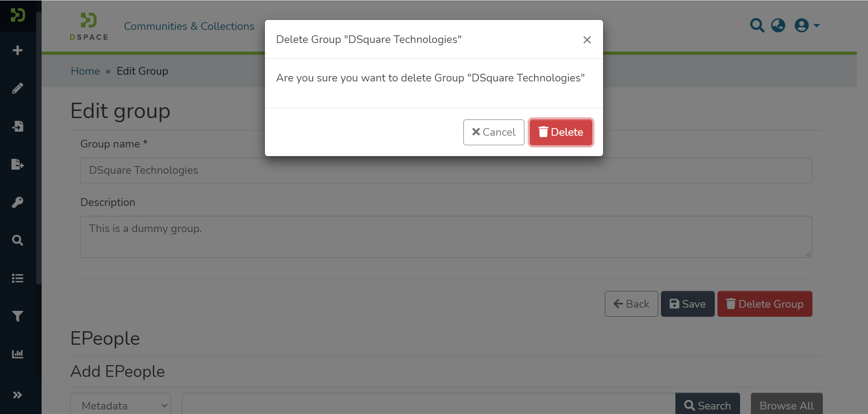Open the Communities & Collections menu
Viewport: 868px width, 414px height.
click(x=189, y=26)
